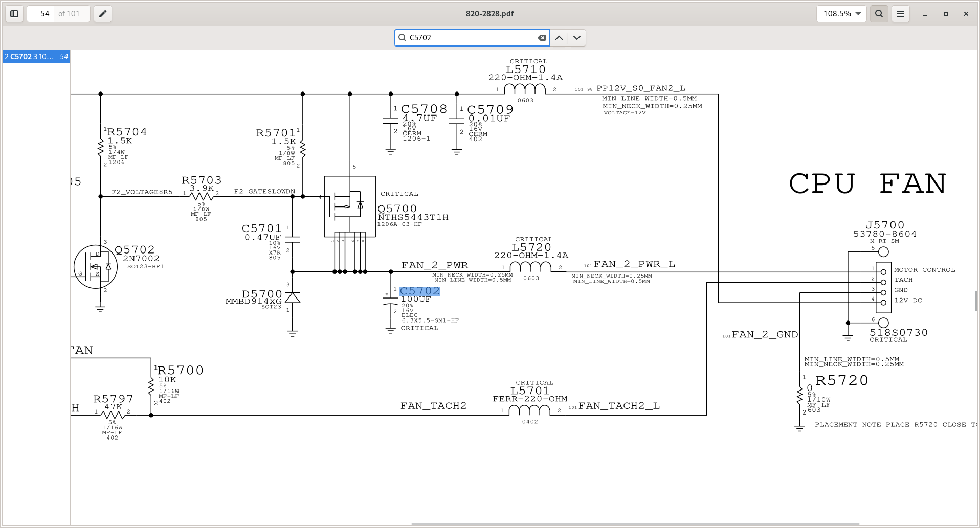Click the magnifier icon inside search field
Screen dimensions: 980x528
tap(403, 38)
